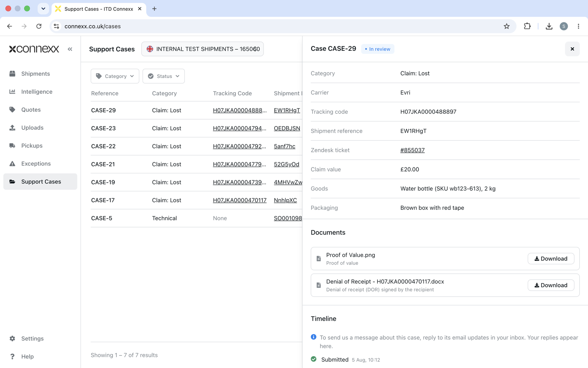
Task: Click the Support Cases folder icon
Action: pyautogui.click(x=12, y=182)
